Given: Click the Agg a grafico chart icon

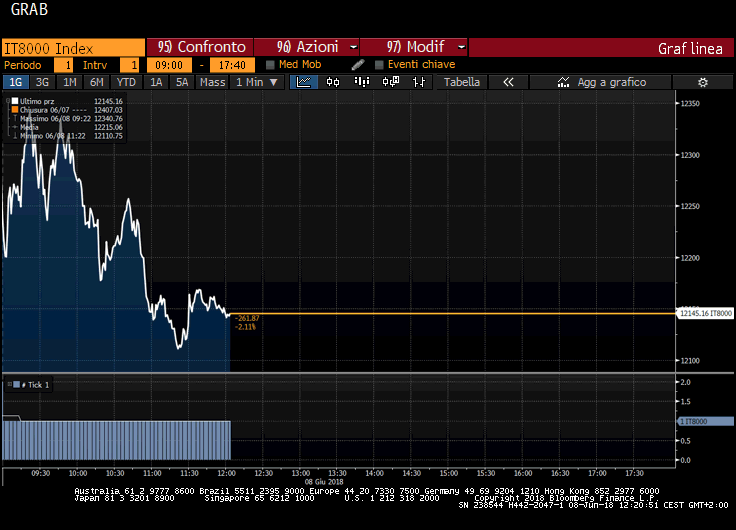Looking at the screenshot, I should pos(563,82).
